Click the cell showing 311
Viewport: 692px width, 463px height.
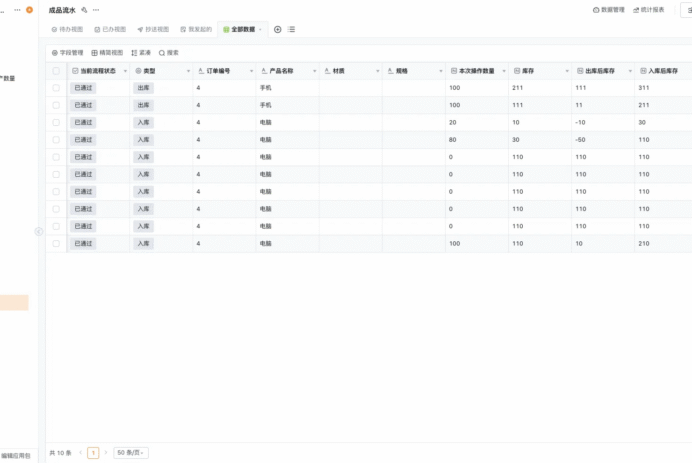coord(663,88)
